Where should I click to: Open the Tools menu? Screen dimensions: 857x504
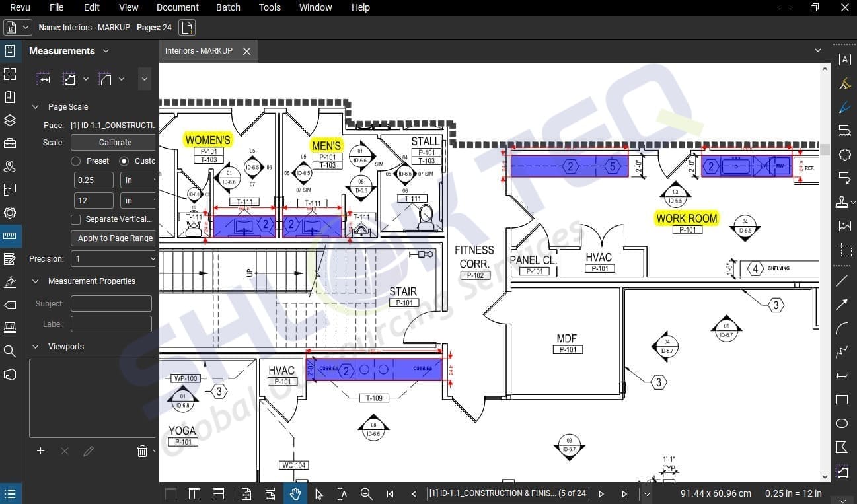coord(270,7)
